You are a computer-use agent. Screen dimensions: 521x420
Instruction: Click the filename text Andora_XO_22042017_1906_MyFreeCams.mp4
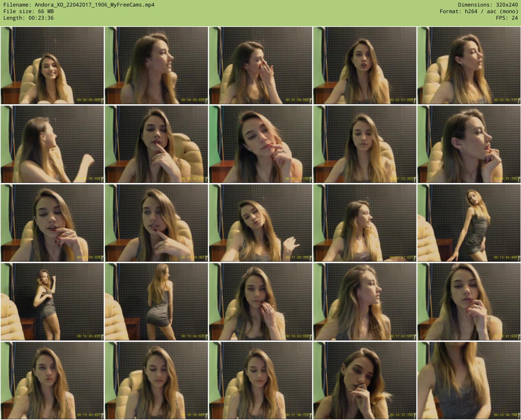[94, 5]
